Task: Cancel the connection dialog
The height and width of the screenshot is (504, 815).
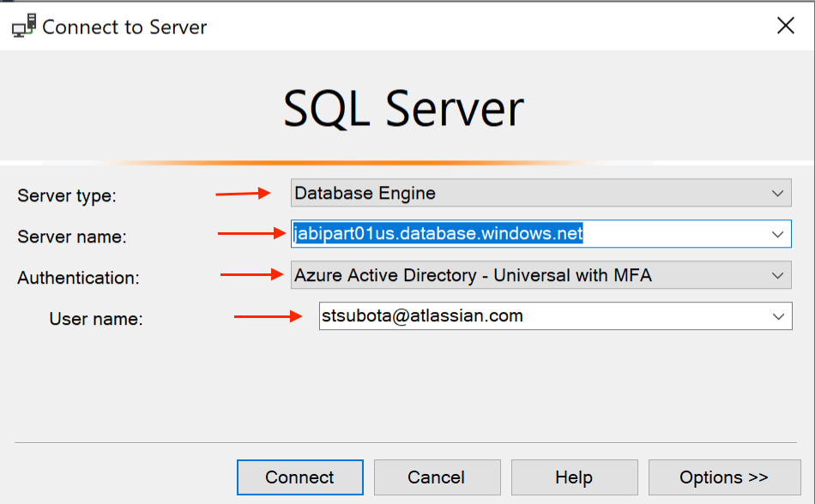Action: (x=438, y=477)
